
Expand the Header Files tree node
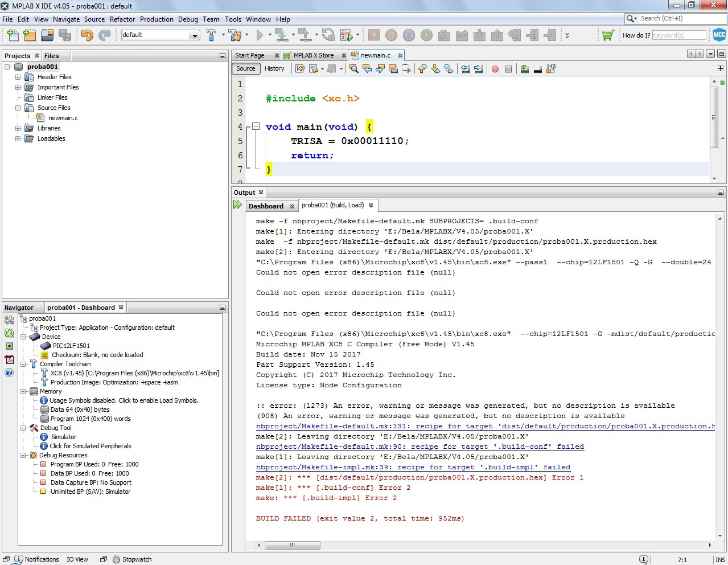pos(18,77)
